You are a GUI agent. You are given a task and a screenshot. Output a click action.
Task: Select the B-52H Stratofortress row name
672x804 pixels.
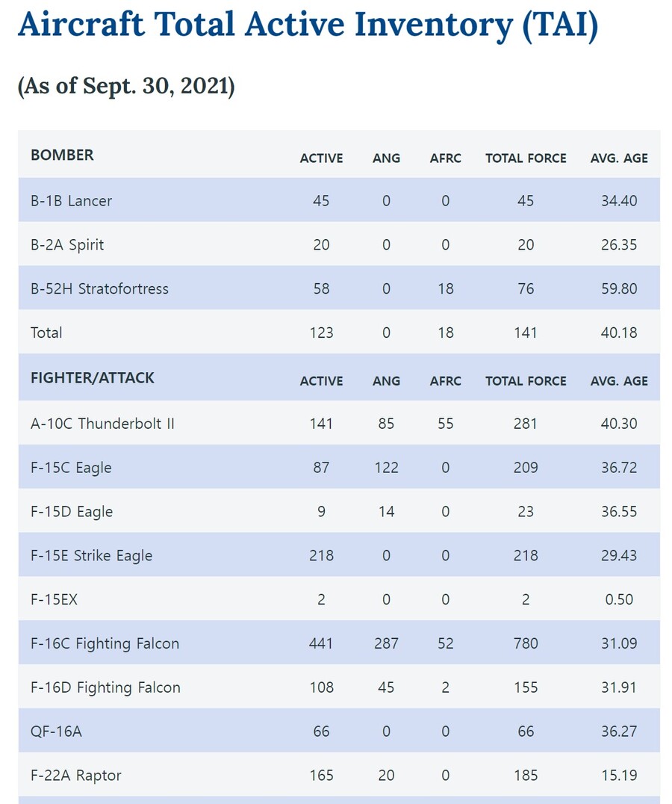(99, 289)
